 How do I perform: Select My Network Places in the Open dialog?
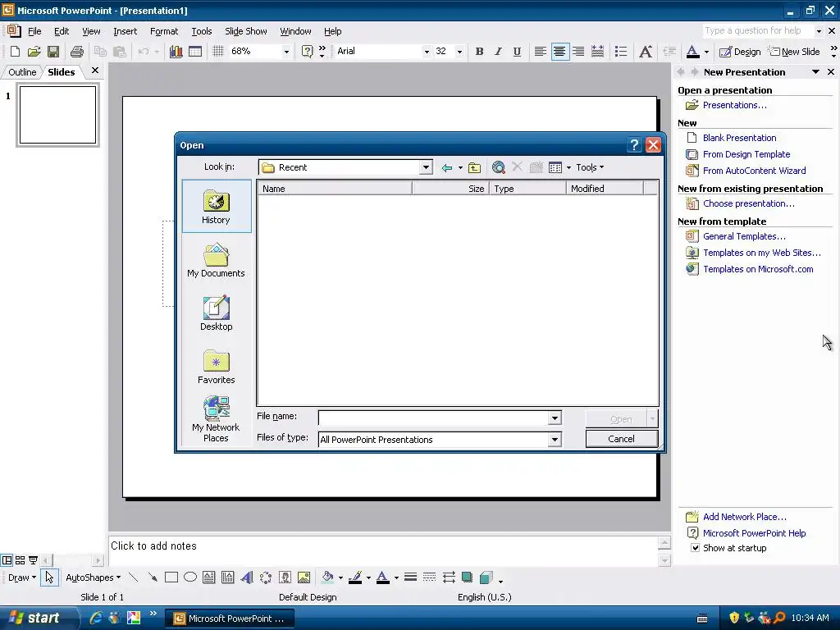pos(217,419)
